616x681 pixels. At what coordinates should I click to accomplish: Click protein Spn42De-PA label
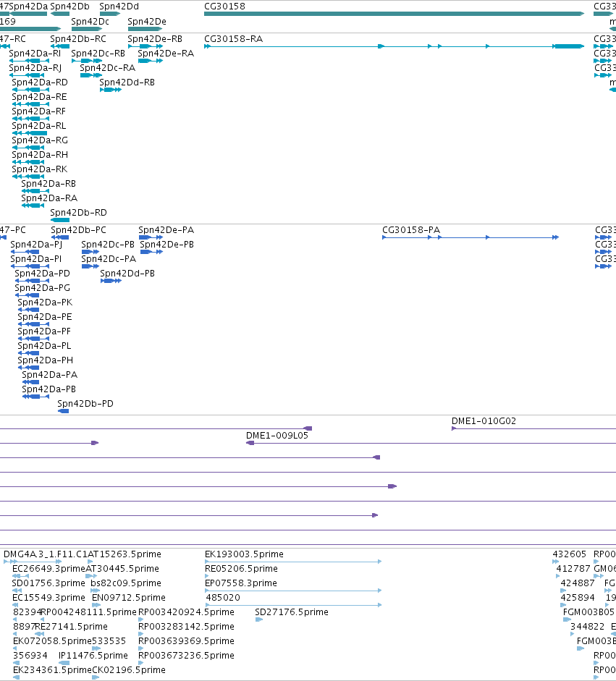pyautogui.click(x=166, y=229)
